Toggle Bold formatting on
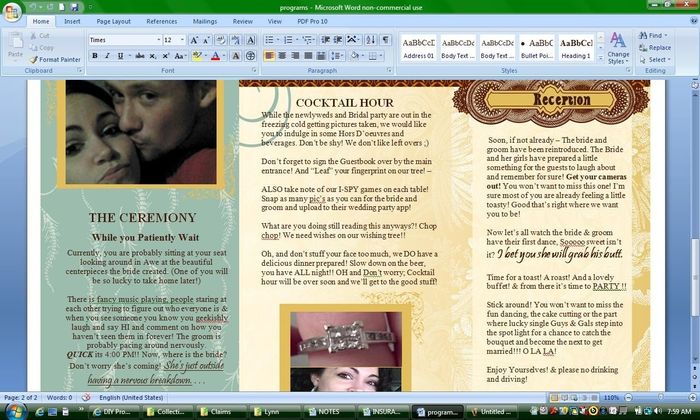Viewport: 700px width, 420px height. [x=95, y=56]
